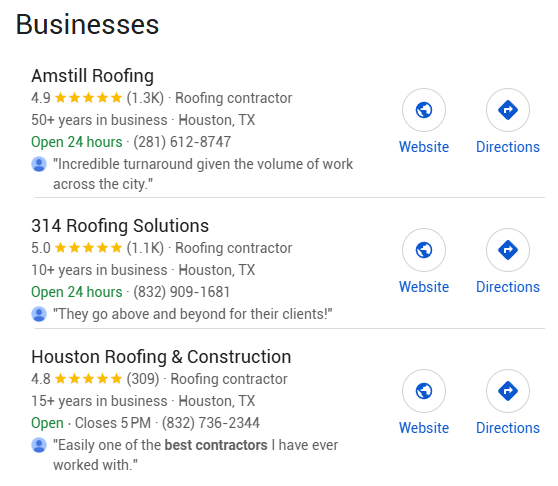
Task: Click the 5.0 star rating with 1.1K reviews
Action: tap(97, 248)
